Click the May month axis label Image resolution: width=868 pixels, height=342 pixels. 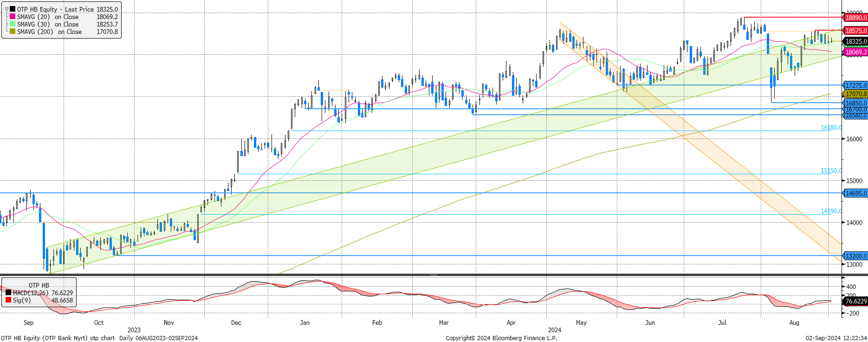point(581,322)
